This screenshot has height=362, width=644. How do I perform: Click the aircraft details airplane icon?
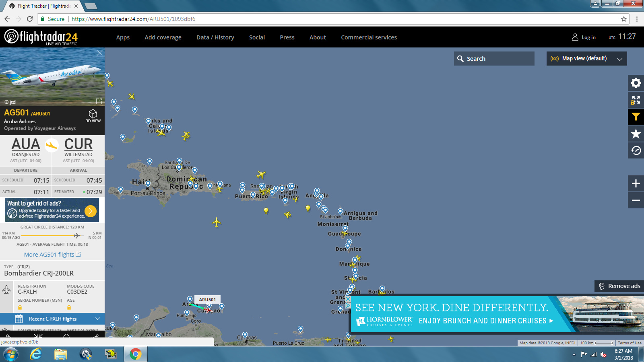coord(6,290)
